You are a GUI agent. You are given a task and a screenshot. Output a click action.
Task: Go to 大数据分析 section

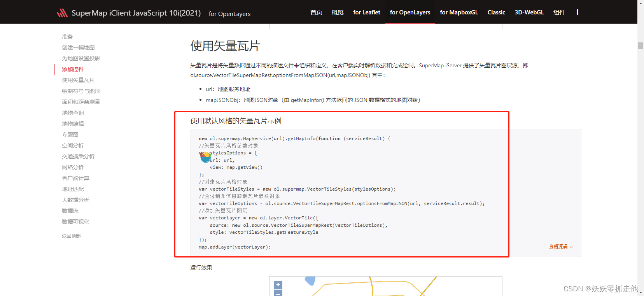75,200
